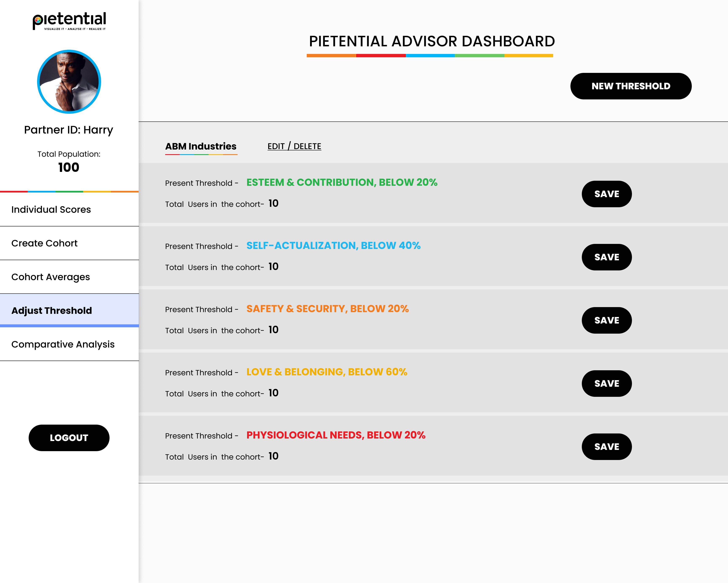Click Self-Actualization below 40% text
The height and width of the screenshot is (583, 728).
point(333,245)
